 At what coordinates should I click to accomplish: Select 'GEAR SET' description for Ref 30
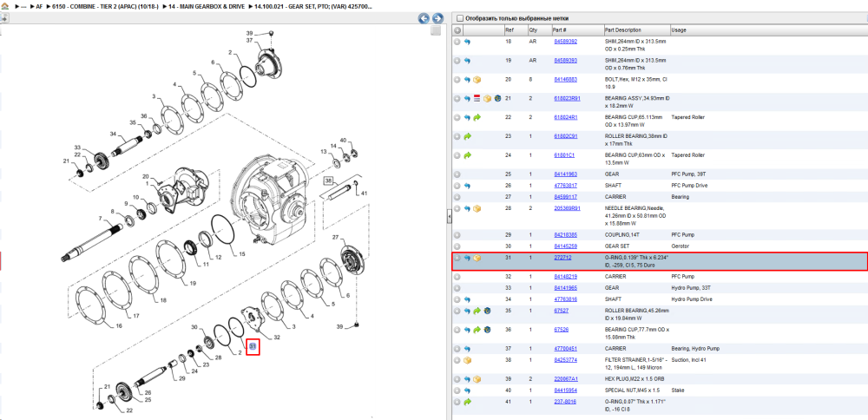click(x=616, y=246)
